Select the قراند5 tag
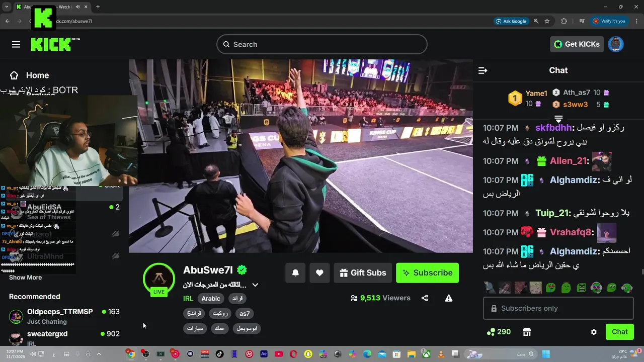 click(x=194, y=314)
